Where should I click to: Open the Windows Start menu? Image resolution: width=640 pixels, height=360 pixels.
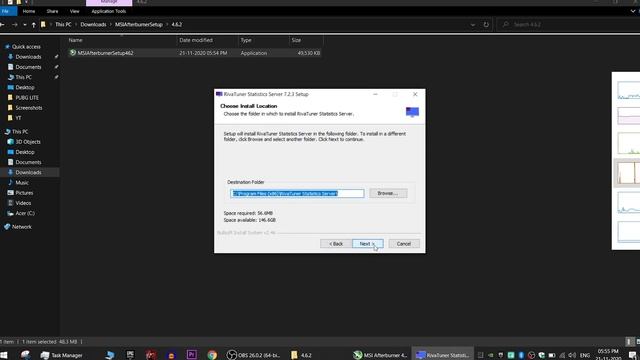(x=4, y=355)
